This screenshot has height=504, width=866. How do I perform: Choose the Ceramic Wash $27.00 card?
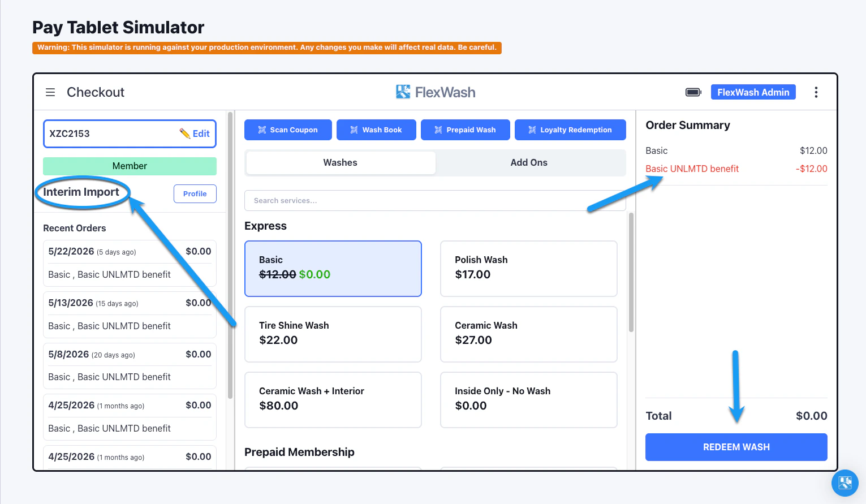click(529, 334)
